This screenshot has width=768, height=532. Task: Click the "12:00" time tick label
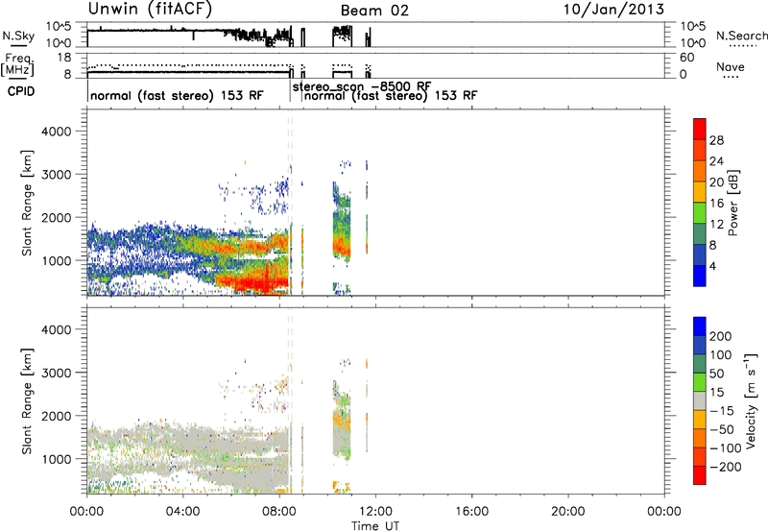(375, 512)
